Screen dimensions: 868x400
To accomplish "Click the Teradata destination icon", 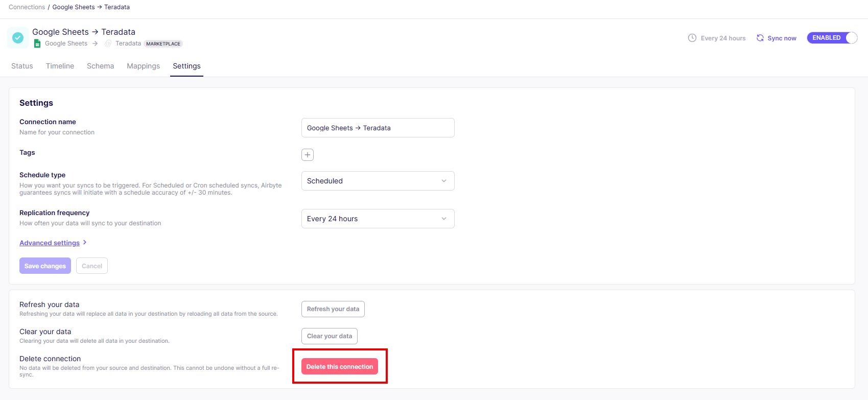I will click(108, 44).
